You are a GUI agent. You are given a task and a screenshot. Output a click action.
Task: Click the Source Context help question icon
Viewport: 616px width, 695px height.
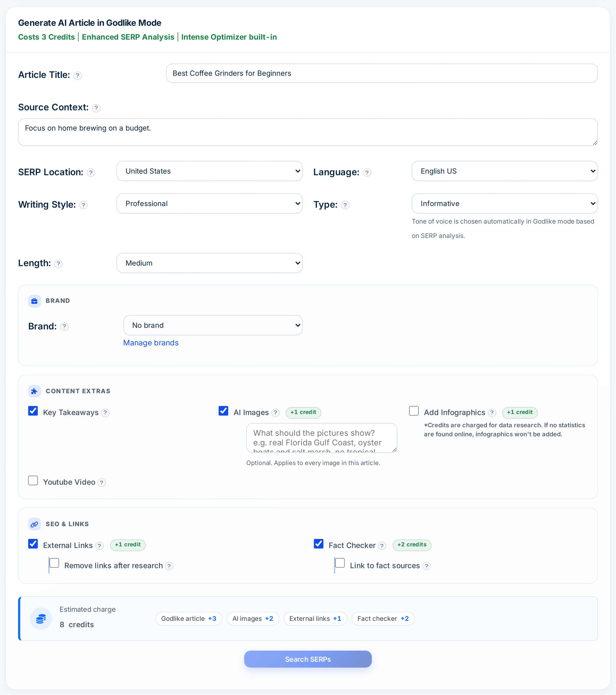(96, 108)
